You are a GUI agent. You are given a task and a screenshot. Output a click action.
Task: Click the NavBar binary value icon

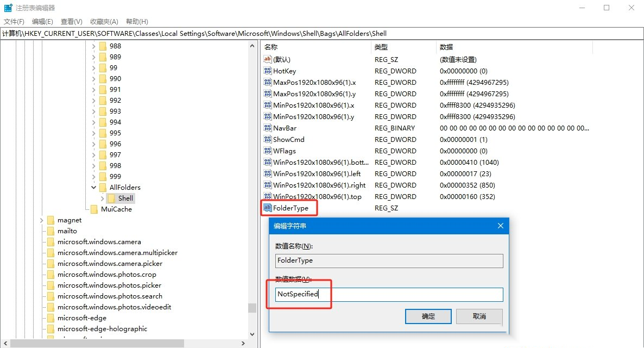coord(267,128)
